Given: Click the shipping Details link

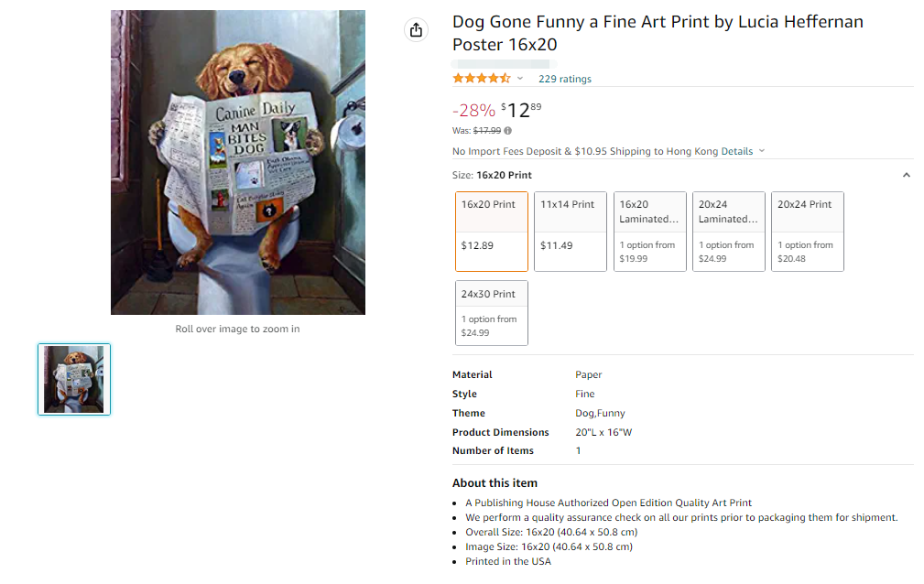Looking at the screenshot, I should (x=736, y=151).
